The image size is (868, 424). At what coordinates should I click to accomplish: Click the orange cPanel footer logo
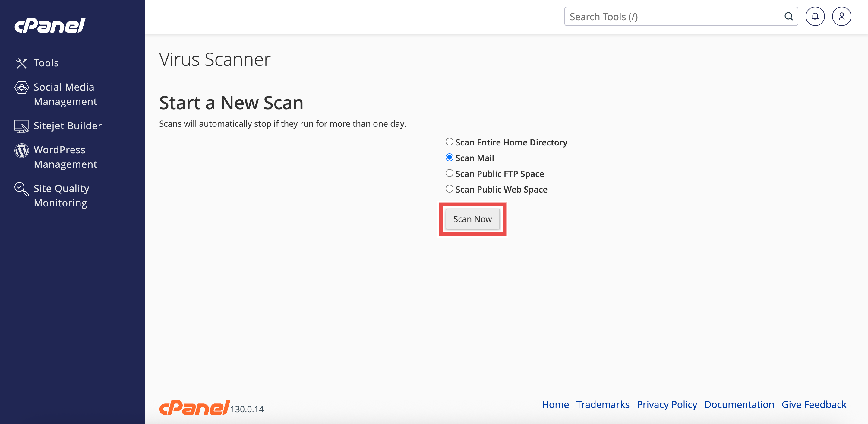pos(194,407)
